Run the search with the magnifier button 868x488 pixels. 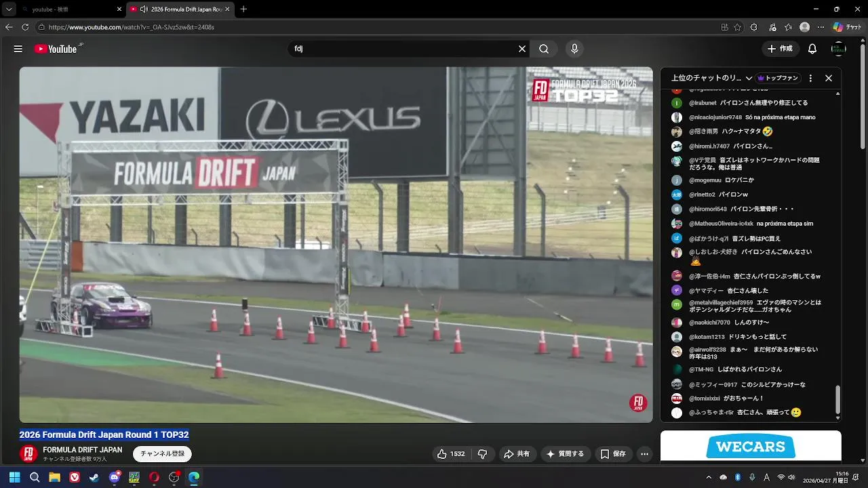544,49
